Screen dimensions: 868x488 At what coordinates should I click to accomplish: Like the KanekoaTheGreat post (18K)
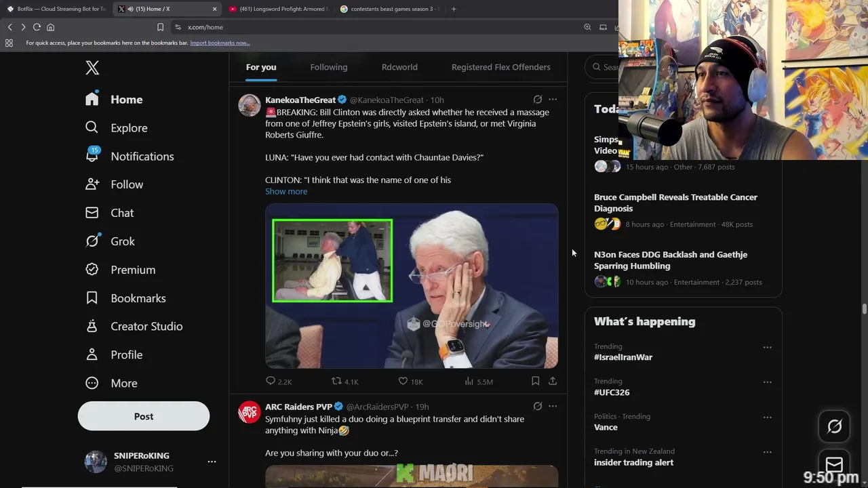click(410, 382)
